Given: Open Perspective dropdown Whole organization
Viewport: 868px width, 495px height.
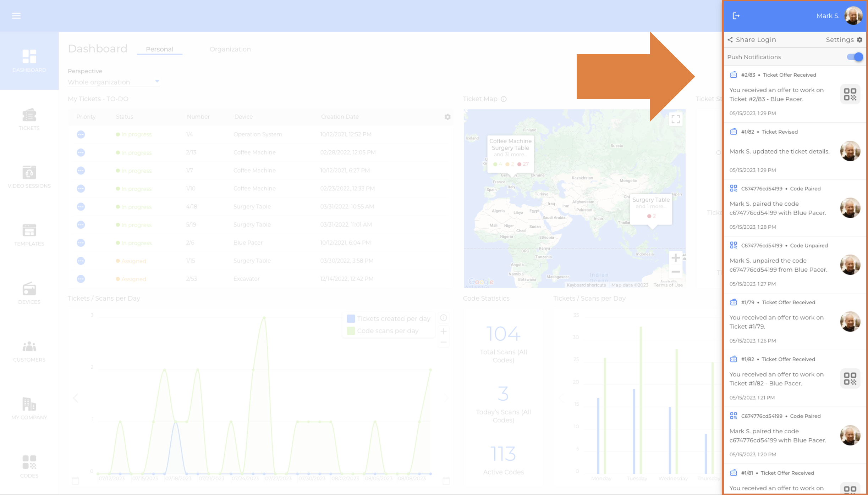Looking at the screenshot, I should pyautogui.click(x=114, y=82).
